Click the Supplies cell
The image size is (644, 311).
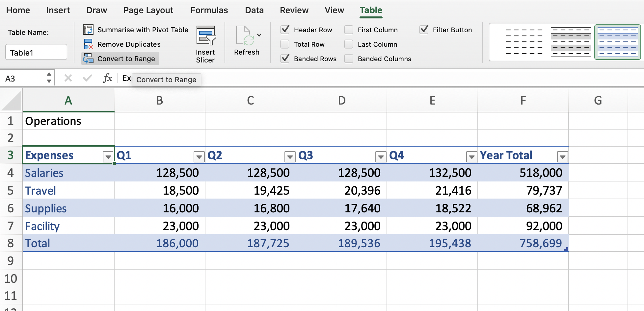[x=68, y=208]
